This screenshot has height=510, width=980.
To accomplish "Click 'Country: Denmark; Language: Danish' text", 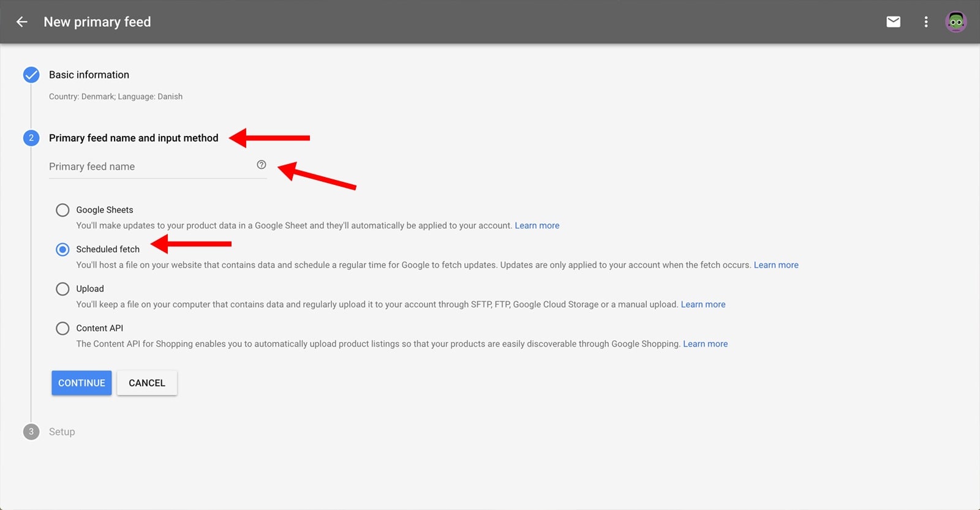I will (x=116, y=97).
